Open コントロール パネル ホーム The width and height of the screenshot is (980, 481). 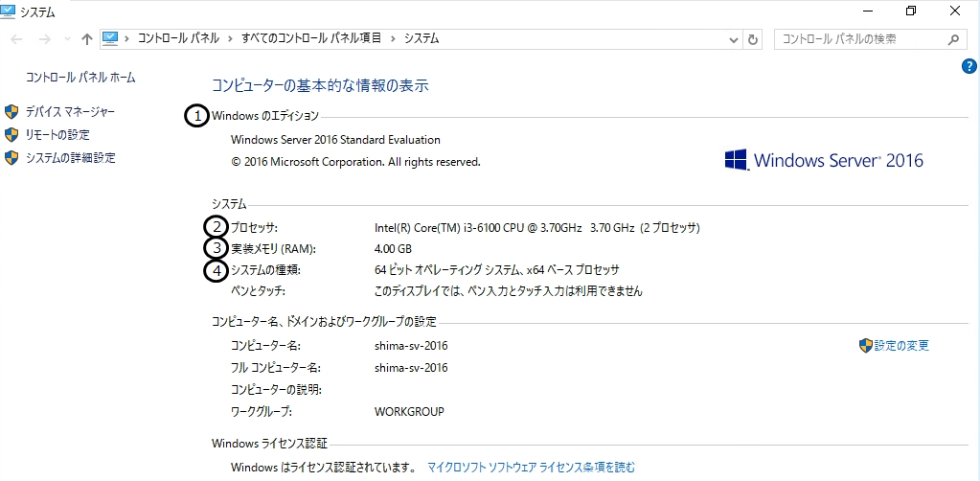tap(80, 78)
